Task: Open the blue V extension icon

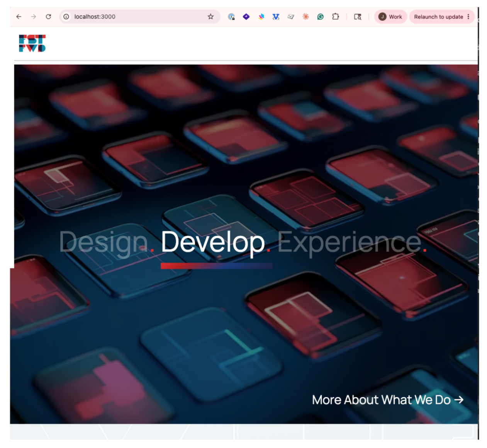Action: (276, 17)
